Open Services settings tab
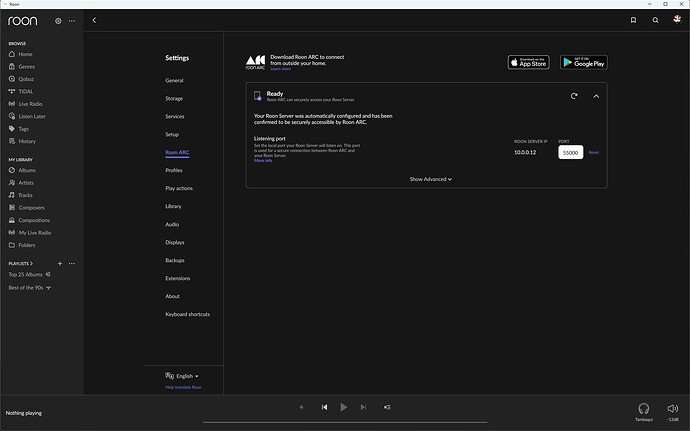Viewport: 690px width, 431px height. 175,116
